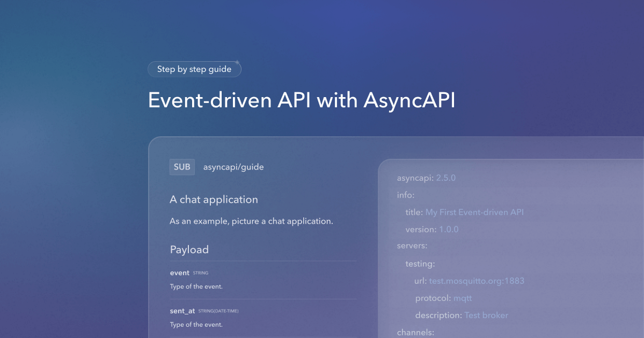Image resolution: width=644 pixels, height=338 pixels.
Task: Click the Event-driven API with AsyncAPI heading
Action: [x=302, y=100]
